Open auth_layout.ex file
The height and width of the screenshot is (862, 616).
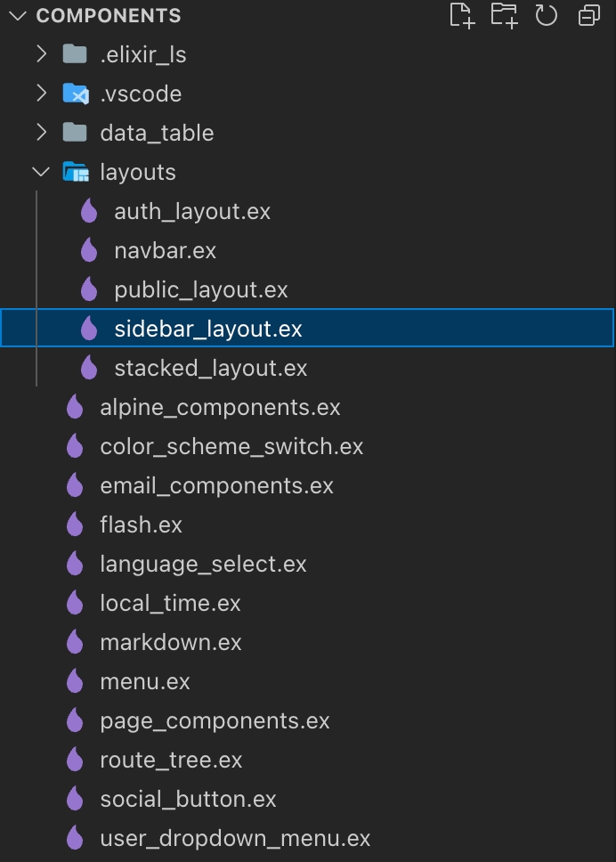192,211
